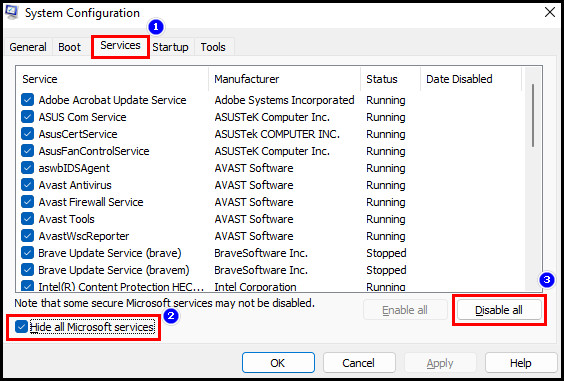
Task: Click the Cancel button
Action: click(x=359, y=363)
